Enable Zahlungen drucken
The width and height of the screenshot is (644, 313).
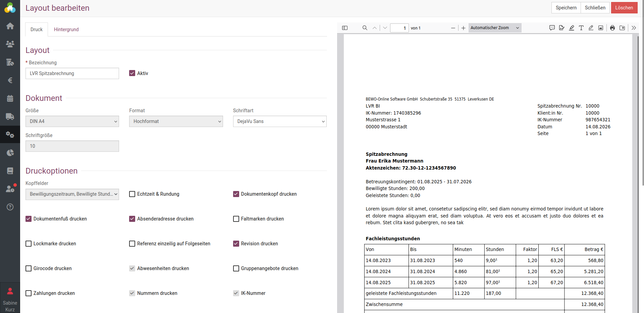pos(29,293)
